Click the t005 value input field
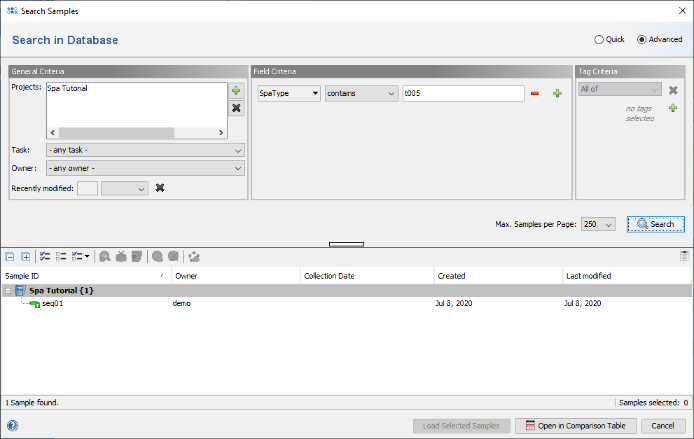 [462, 93]
